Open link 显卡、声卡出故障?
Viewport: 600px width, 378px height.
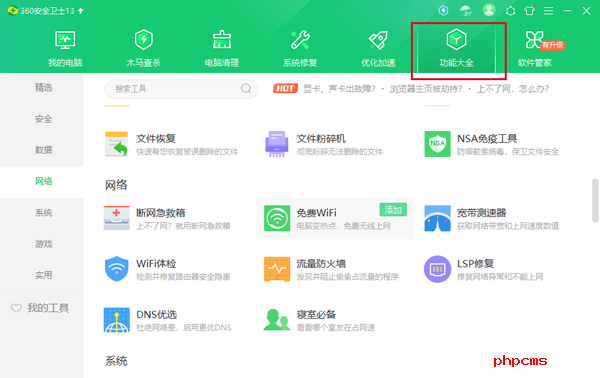click(x=339, y=89)
